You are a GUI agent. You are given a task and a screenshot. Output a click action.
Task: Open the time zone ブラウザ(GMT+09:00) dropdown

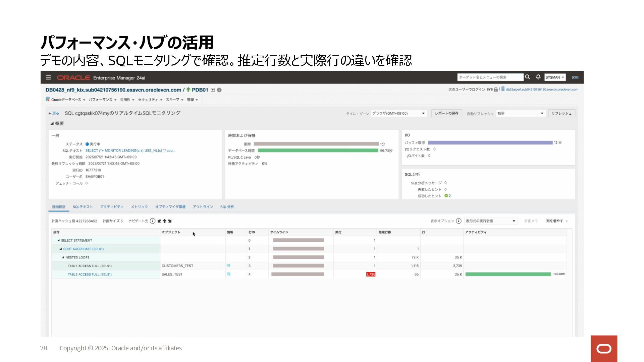point(399,113)
